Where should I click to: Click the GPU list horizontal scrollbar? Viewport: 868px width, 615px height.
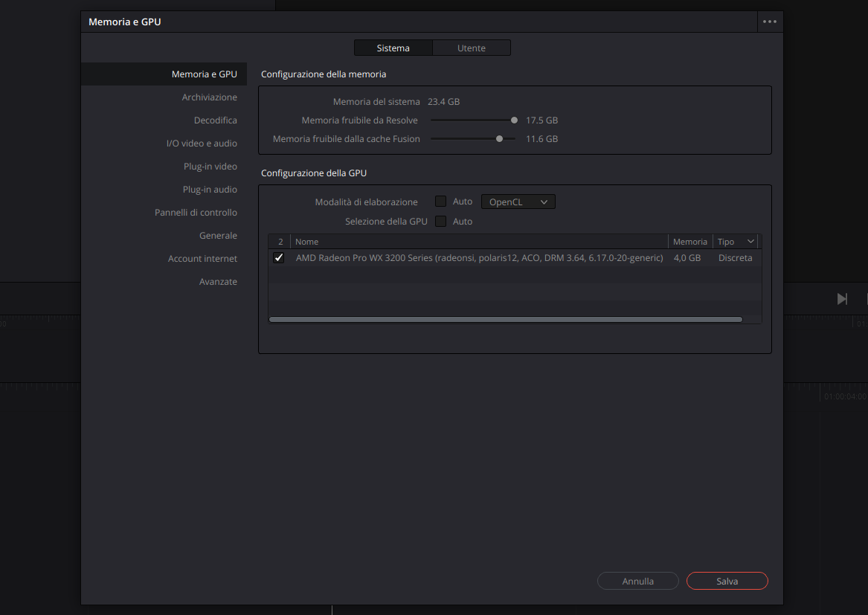(506, 320)
